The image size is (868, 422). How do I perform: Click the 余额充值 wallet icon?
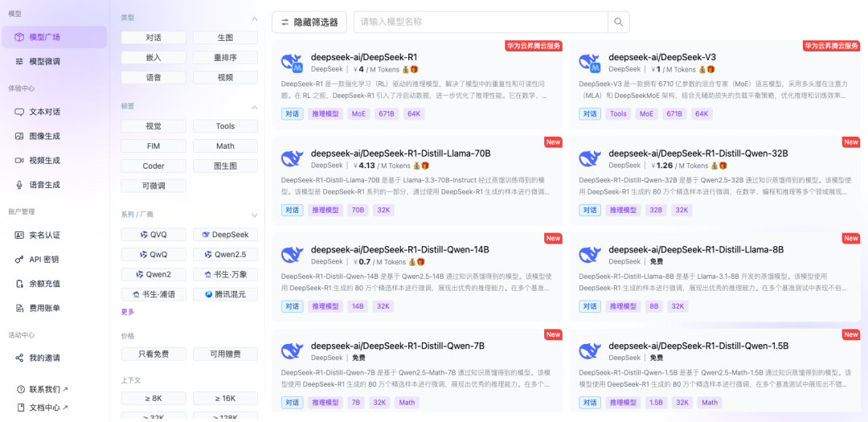pos(19,284)
